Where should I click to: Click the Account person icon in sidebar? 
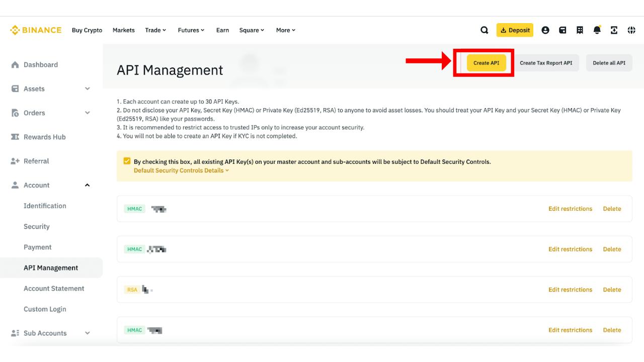[x=15, y=186]
